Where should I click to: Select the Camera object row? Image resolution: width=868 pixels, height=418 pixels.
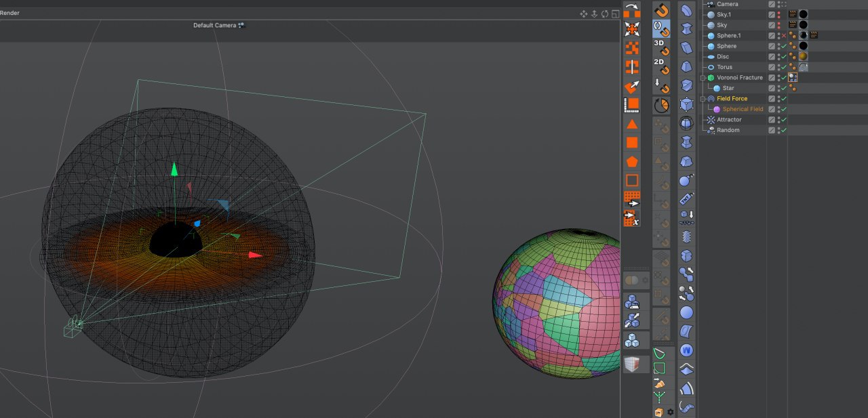point(728,4)
